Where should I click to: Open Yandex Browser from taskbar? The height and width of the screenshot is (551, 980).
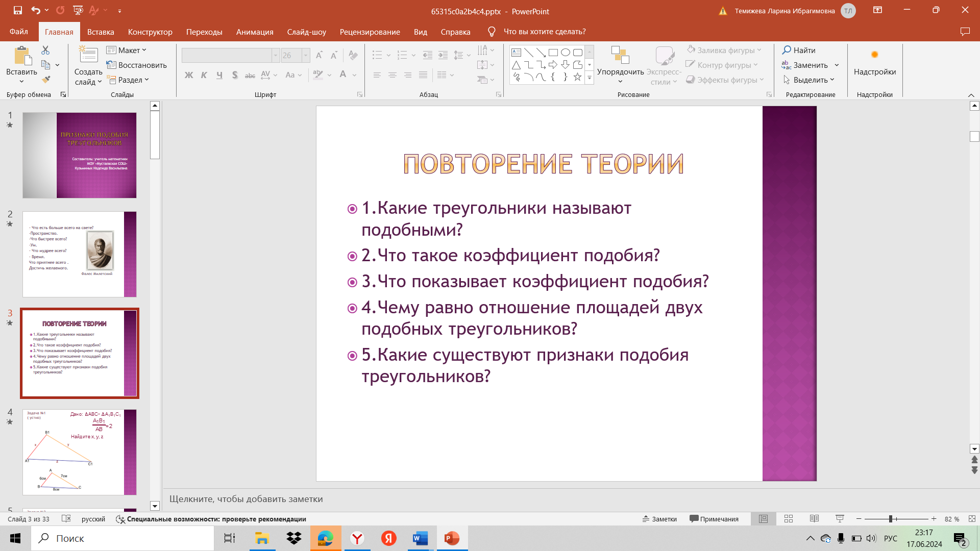click(x=357, y=538)
